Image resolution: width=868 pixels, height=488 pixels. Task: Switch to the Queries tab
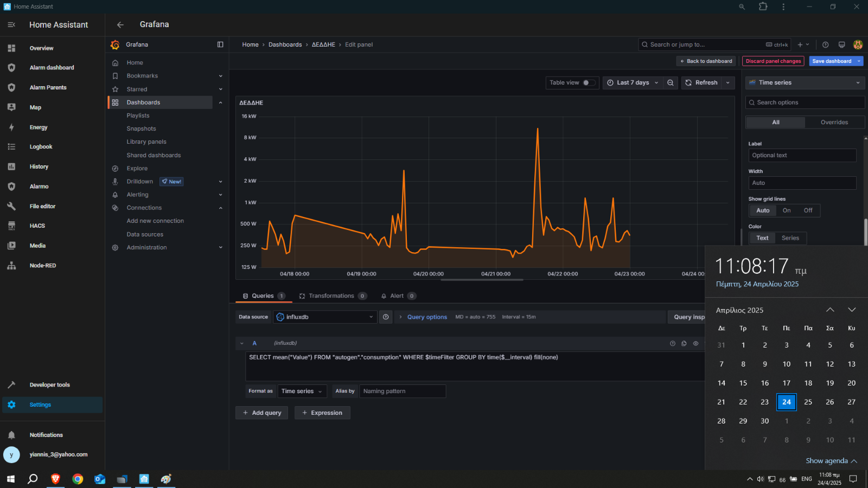[x=264, y=296]
